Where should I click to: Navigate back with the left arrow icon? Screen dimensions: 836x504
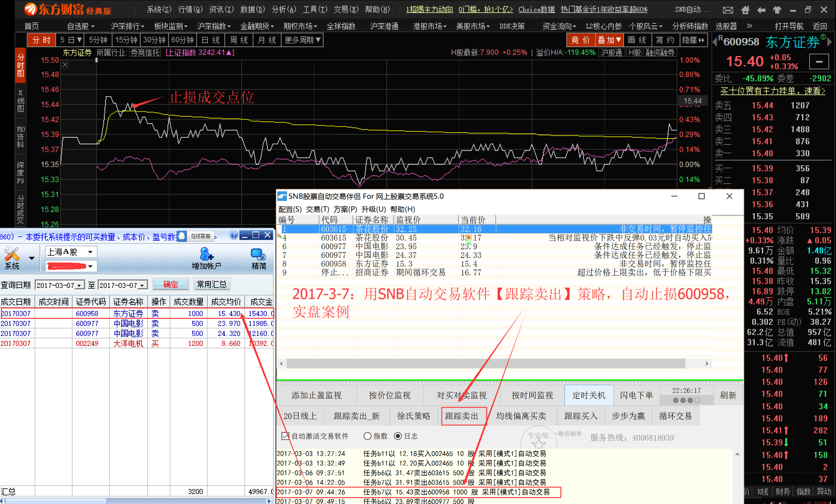pos(761,10)
